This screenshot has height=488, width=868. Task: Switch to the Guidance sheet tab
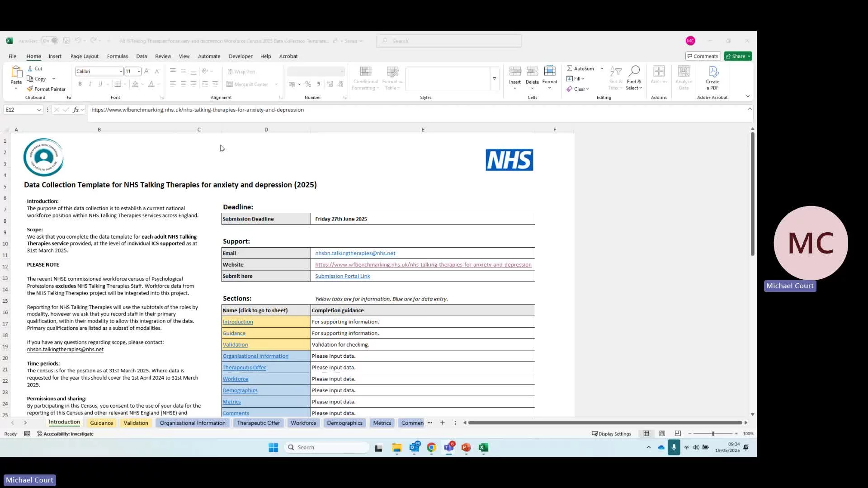click(102, 423)
